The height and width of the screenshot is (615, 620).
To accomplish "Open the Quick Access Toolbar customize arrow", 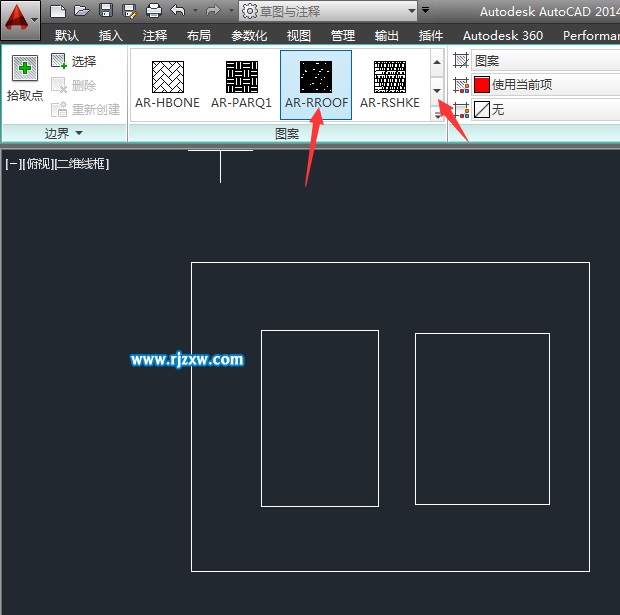I will 425,10.
